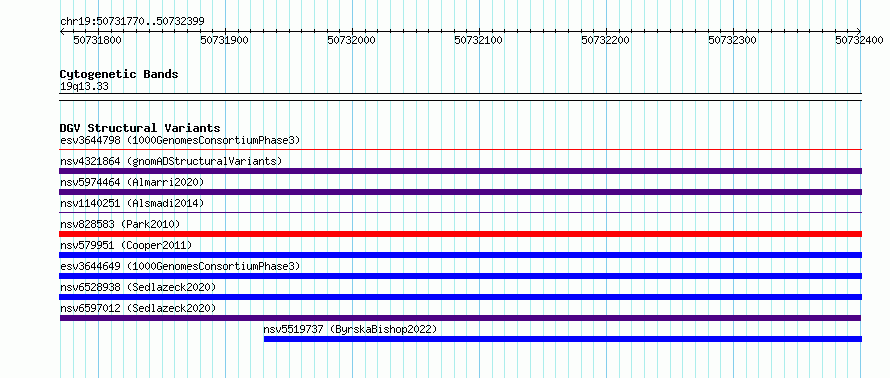The width and height of the screenshot is (890, 378).
Task: Click ruler position 50731900
Action: [x=225, y=41]
